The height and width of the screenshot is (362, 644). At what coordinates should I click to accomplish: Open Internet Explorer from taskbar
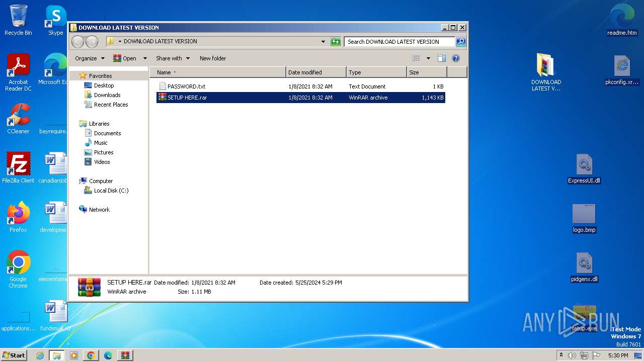click(40, 355)
